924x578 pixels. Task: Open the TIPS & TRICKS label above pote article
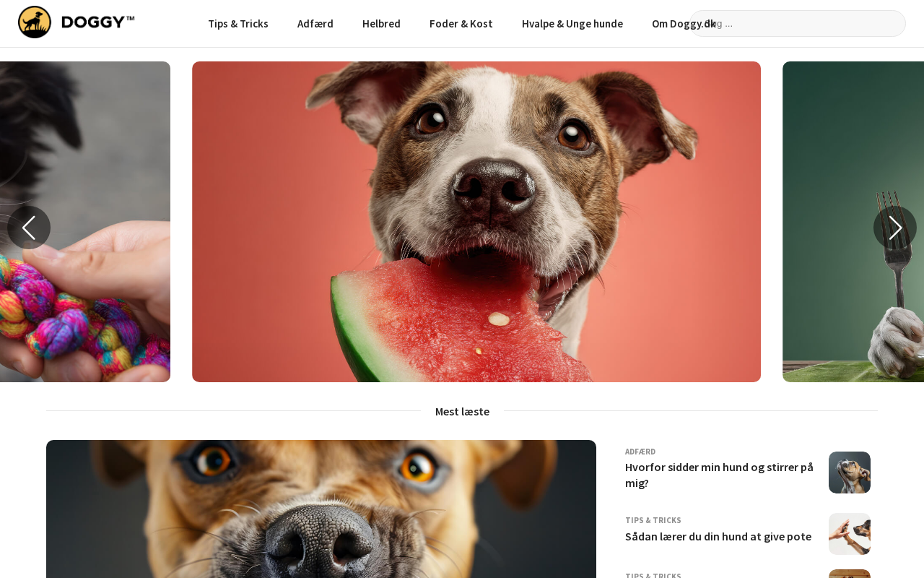[x=653, y=520]
